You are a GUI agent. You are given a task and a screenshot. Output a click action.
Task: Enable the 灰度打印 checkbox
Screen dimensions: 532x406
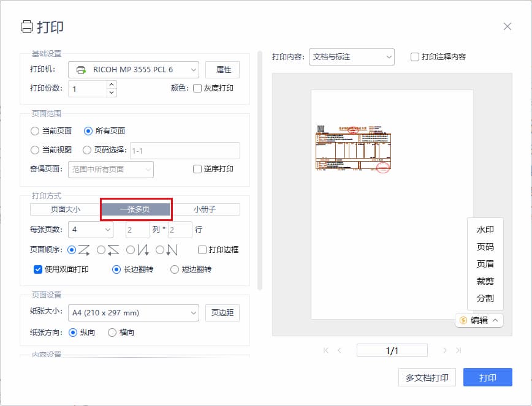[197, 88]
